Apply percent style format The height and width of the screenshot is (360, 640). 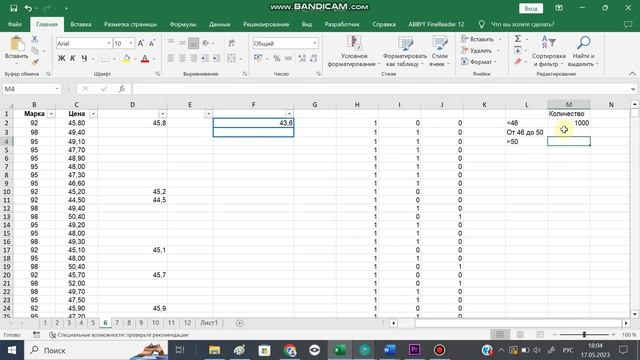pos(277,59)
